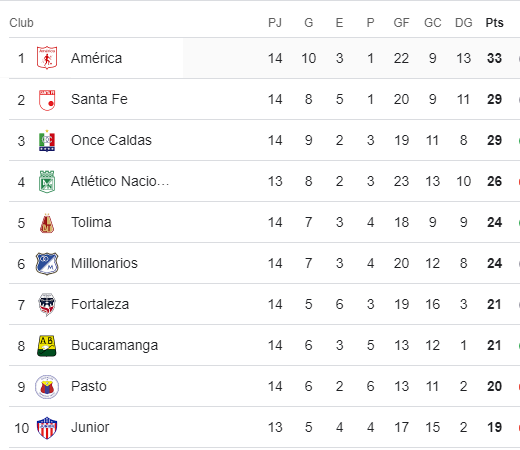
Task: Click the América club crest icon
Action: coord(47,58)
